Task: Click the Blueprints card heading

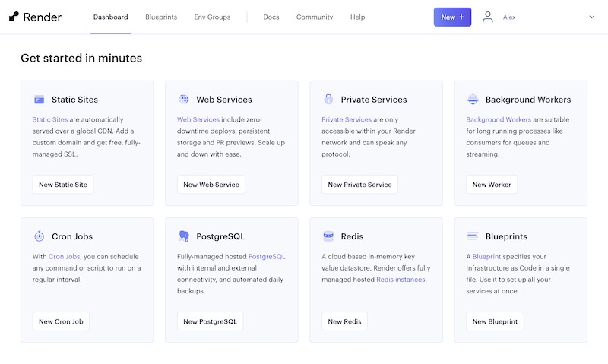Action: pyautogui.click(x=506, y=236)
